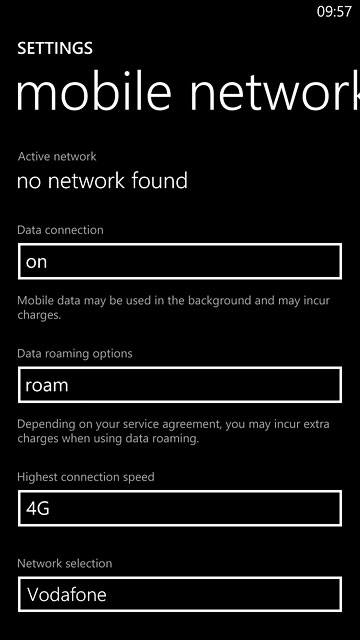Image resolution: width=360 pixels, height=640 pixels.
Task: Tap the Depending on your service agreement line
Action: (x=173, y=424)
